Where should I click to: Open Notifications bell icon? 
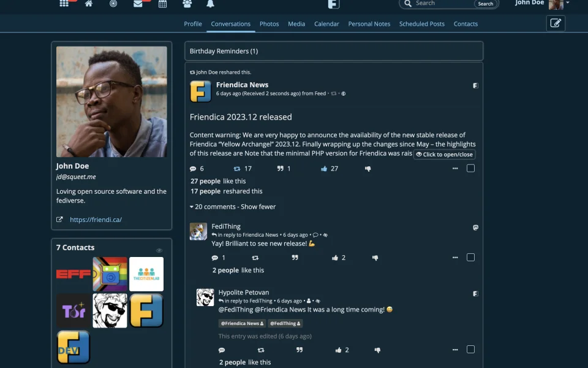pyautogui.click(x=210, y=4)
